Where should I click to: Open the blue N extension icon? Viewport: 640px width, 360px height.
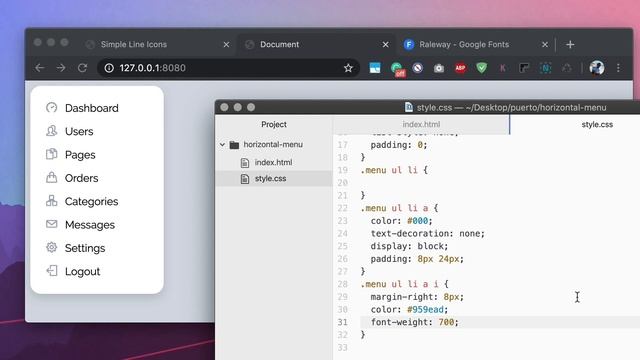tap(546, 68)
